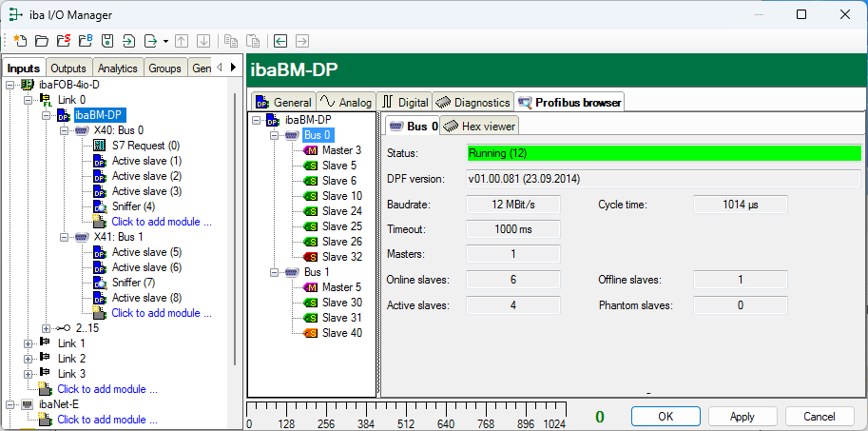This screenshot has width=868, height=431.
Task: Collapse Bus 1 in Profibus browser tree
Action: [275, 272]
